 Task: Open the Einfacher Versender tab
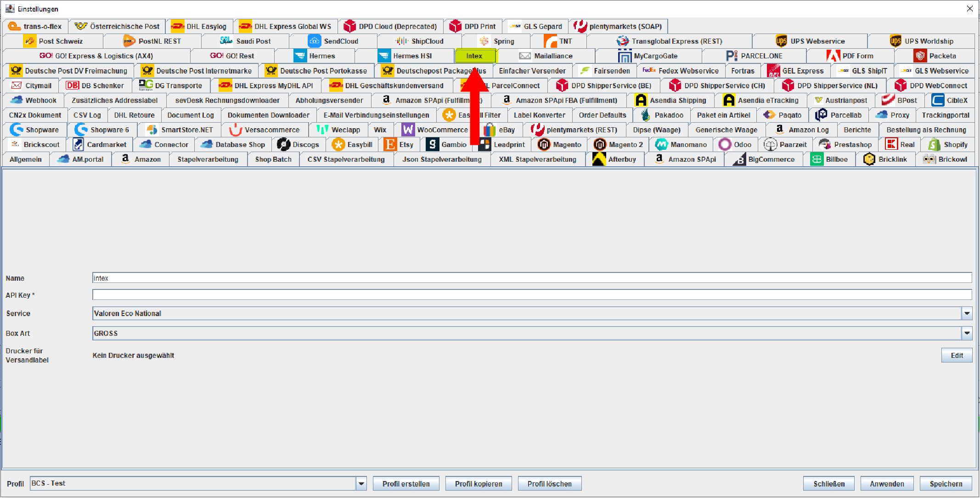tap(532, 70)
